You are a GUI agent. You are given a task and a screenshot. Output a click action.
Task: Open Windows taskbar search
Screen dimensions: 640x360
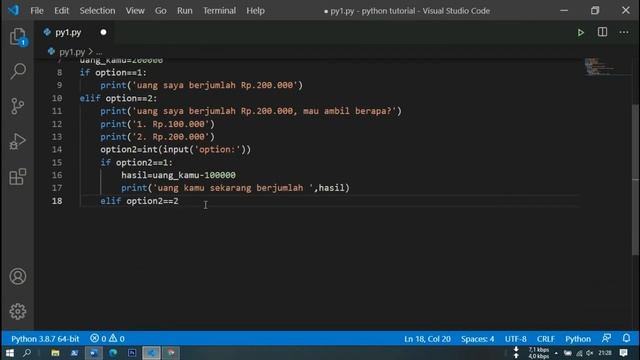click(x=27, y=353)
